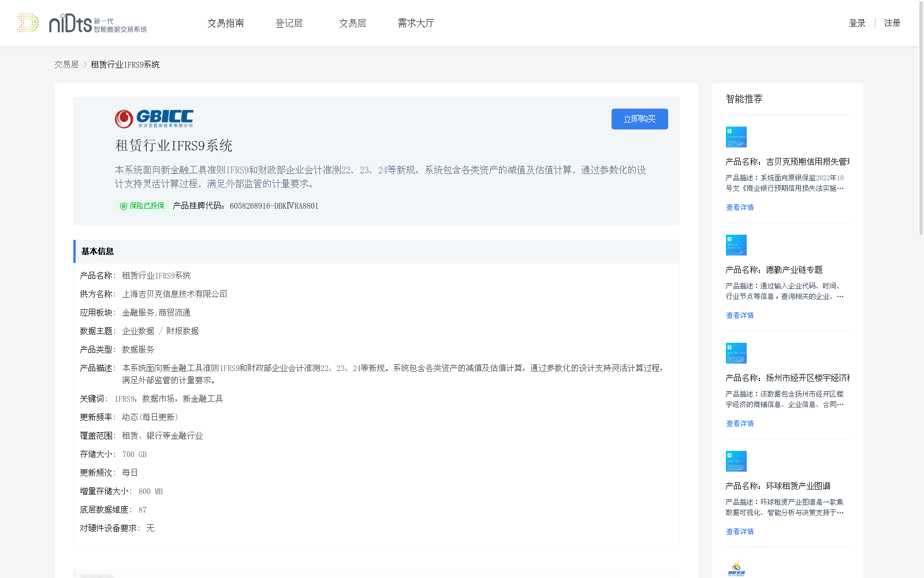The width and height of the screenshot is (924, 578).
Task: Click the 动态(每日更新) frequency value
Action: pos(150,417)
